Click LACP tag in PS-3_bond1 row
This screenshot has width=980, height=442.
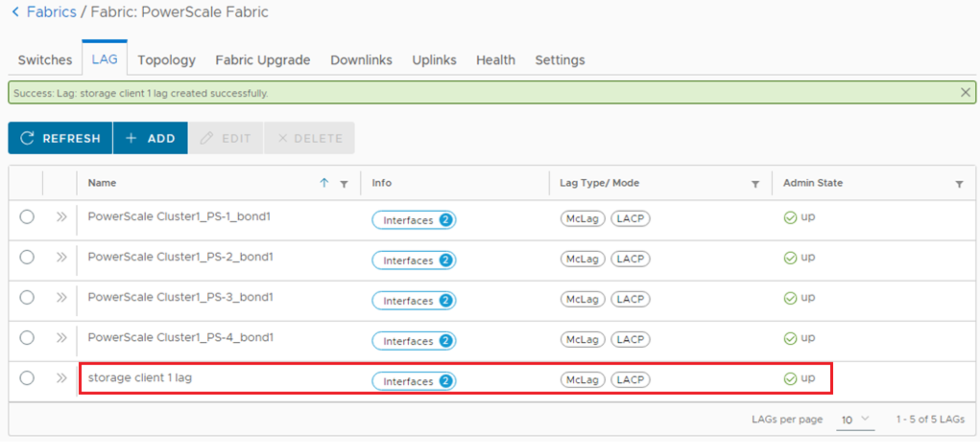[x=630, y=299]
